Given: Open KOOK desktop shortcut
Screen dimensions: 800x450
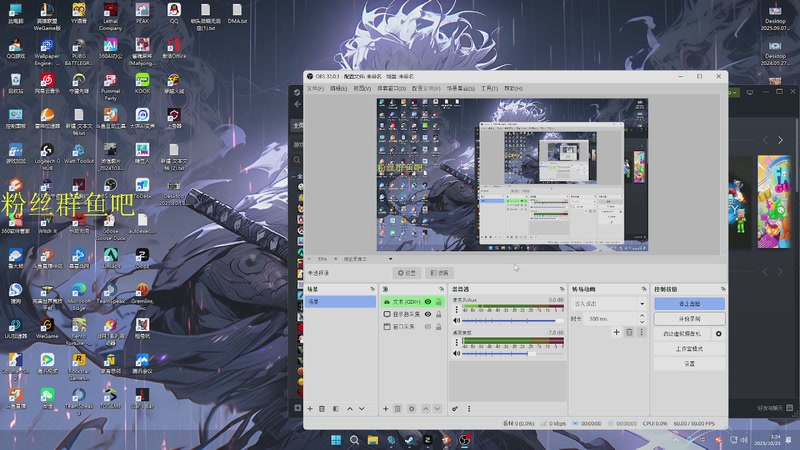Looking at the screenshot, I should 142,84.
